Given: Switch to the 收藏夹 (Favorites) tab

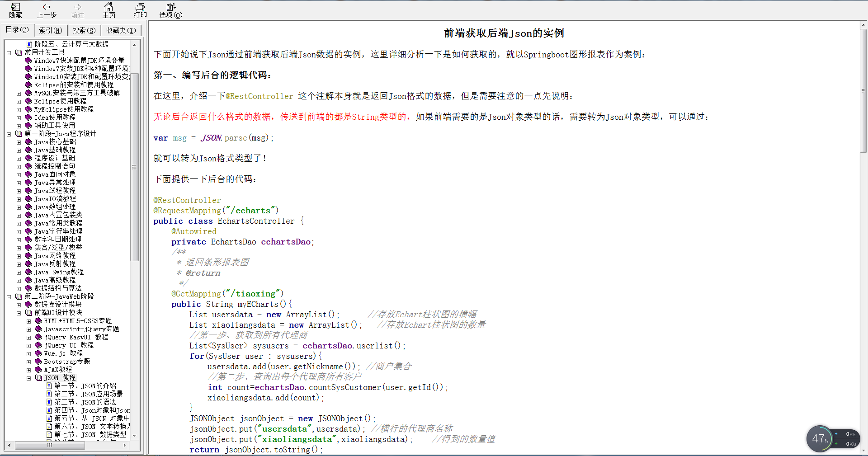Looking at the screenshot, I should (121, 30).
